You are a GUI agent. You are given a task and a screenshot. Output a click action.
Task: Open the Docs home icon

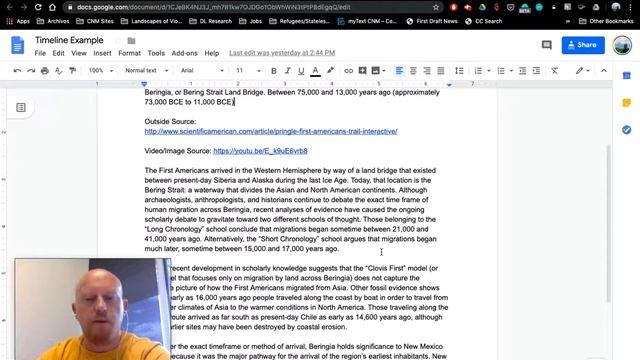click(x=18, y=45)
